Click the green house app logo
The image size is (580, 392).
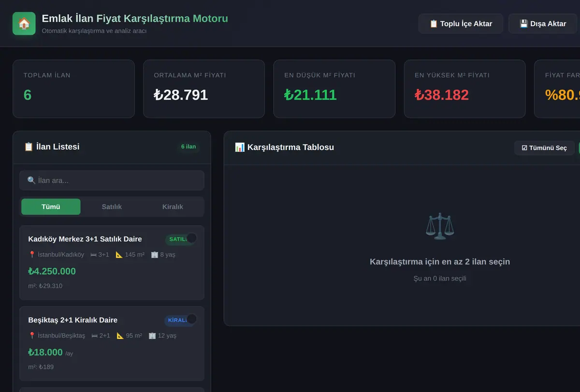click(x=24, y=24)
